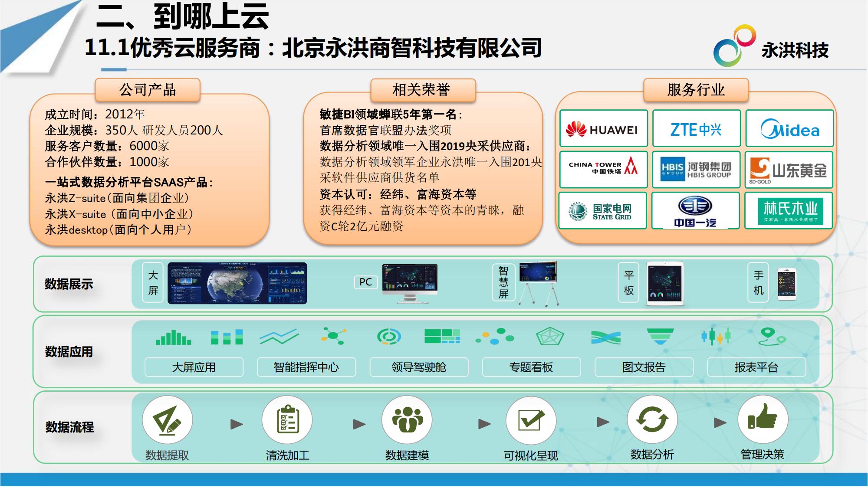Viewport: 868px width, 488px height.
Task: Click the 专题看板 button
Action: coord(532,367)
